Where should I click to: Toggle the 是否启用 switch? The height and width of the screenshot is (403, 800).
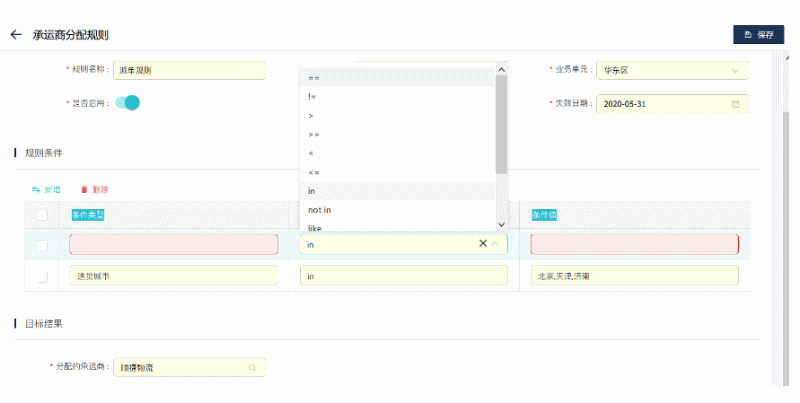127,102
